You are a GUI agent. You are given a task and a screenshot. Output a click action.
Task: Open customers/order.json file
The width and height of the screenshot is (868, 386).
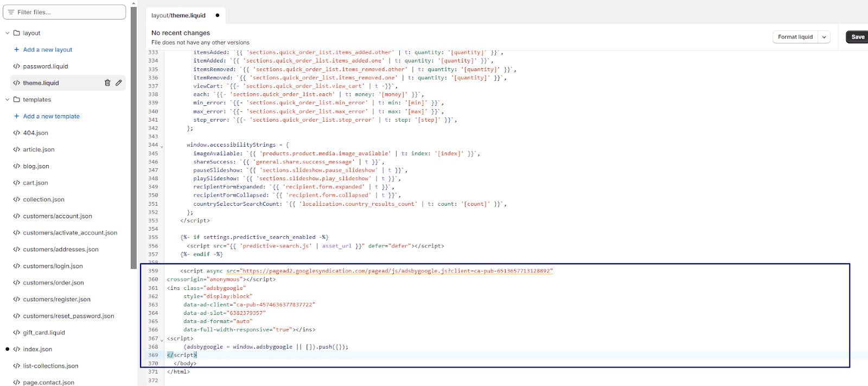coord(54,283)
